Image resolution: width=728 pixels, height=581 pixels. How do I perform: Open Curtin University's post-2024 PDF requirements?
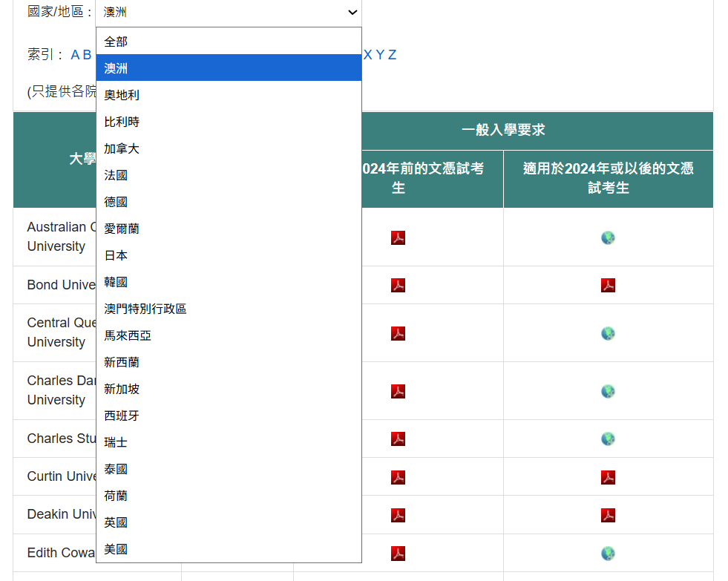[x=607, y=477]
